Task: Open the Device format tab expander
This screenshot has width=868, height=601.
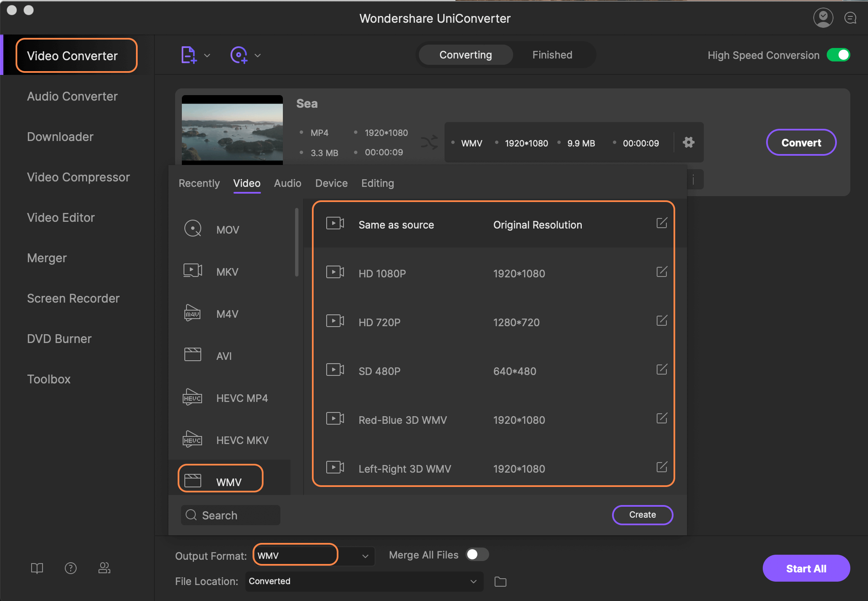Action: click(x=331, y=183)
